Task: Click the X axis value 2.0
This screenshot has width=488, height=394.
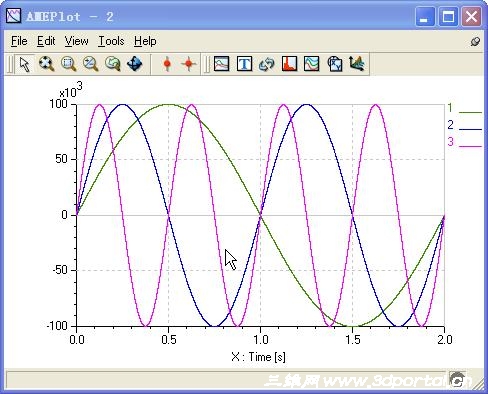Action: [x=445, y=340]
